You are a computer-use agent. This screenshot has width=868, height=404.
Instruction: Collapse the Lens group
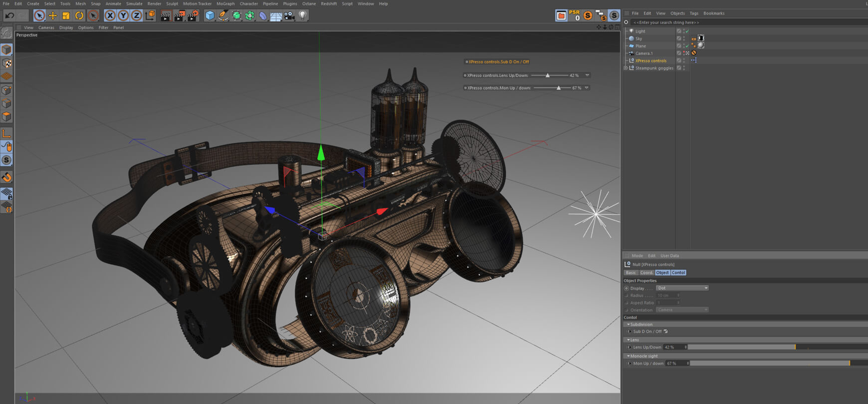628,340
